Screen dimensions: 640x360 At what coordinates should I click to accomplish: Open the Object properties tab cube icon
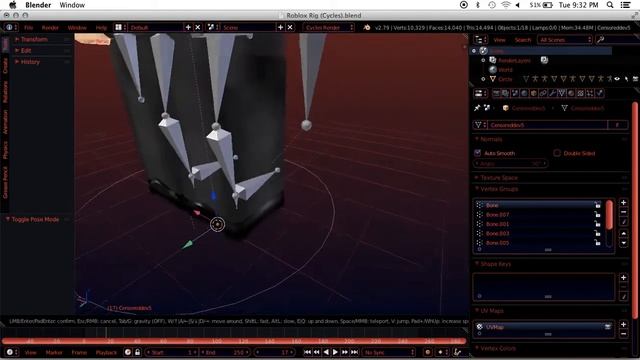coord(533,93)
